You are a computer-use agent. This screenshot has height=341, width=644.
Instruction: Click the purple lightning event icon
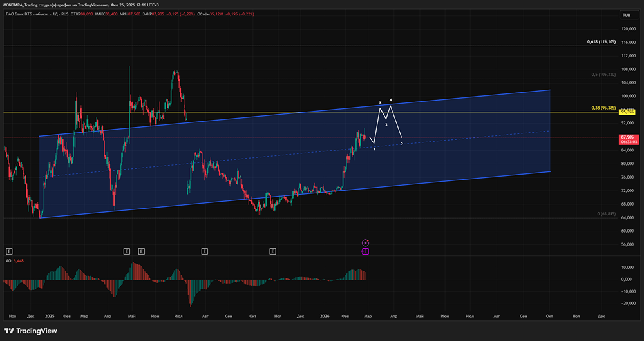(x=365, y=242)
